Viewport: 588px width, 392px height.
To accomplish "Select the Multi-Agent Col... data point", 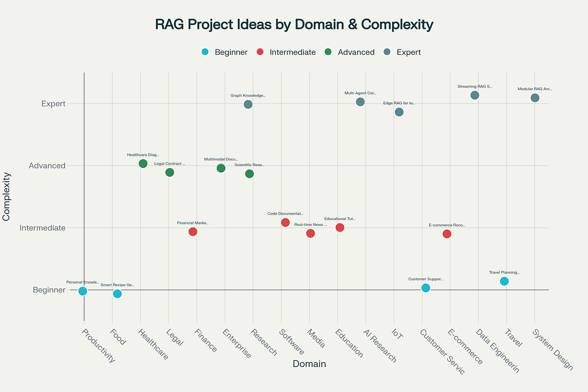I will 361,101.
